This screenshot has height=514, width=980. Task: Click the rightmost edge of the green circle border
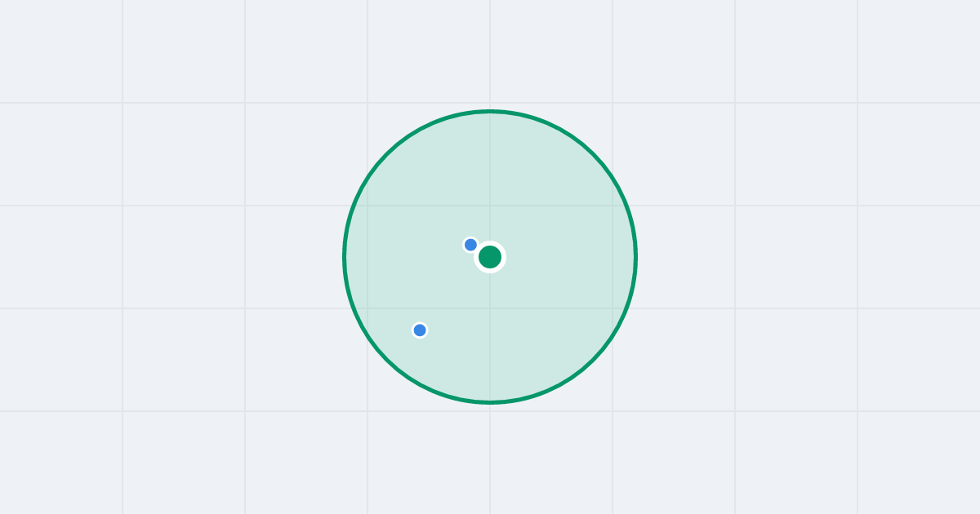coord(635,257)
